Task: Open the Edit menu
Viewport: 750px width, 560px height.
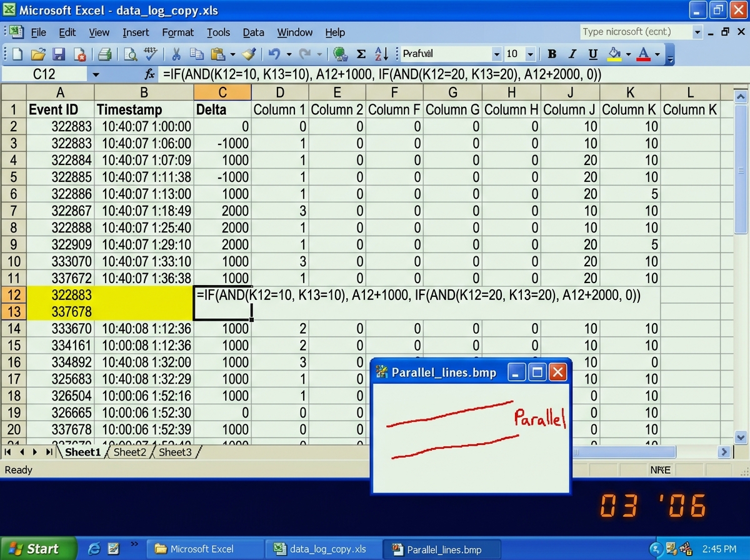Action: coord(67,32)
